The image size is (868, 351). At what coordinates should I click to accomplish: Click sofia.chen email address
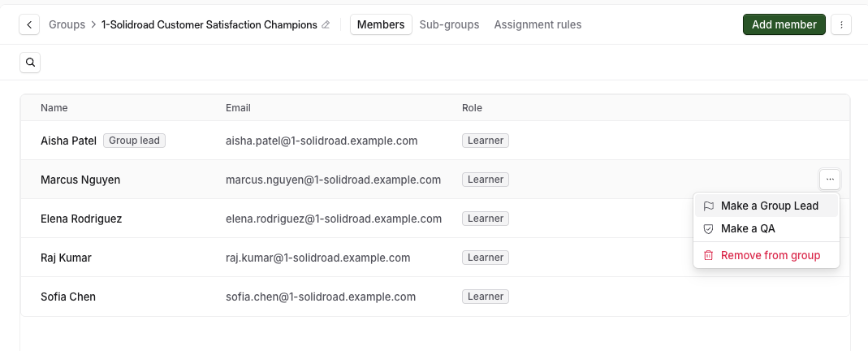click(321, 297)
